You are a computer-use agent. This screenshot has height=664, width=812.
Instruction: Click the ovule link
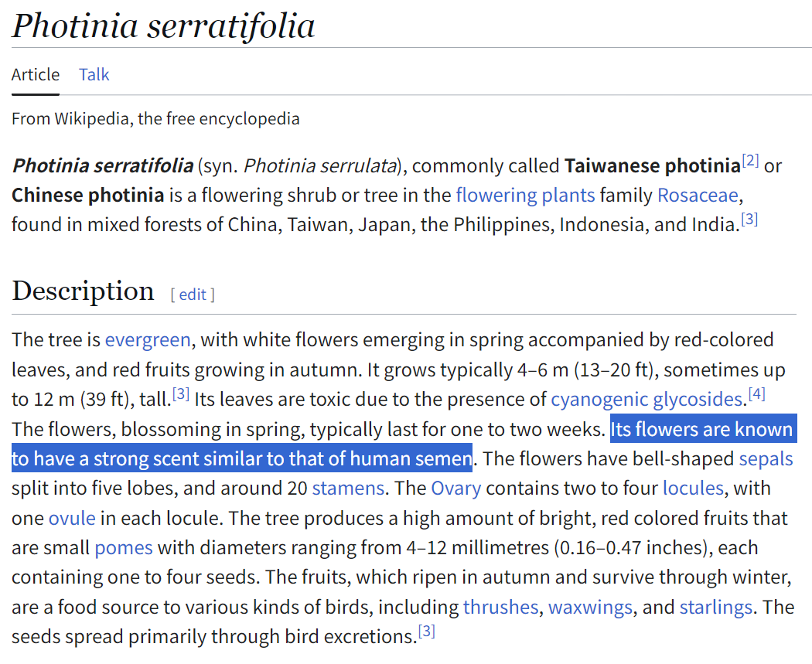[72, 518]
